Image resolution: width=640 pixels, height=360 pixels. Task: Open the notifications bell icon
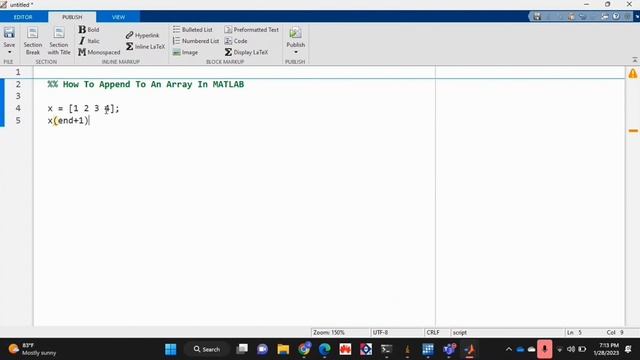(629, 349)
